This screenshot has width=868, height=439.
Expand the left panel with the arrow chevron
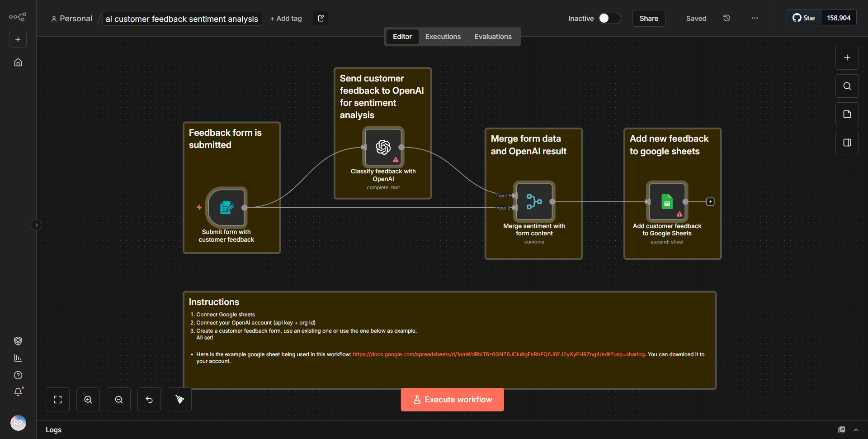[36, 225]
